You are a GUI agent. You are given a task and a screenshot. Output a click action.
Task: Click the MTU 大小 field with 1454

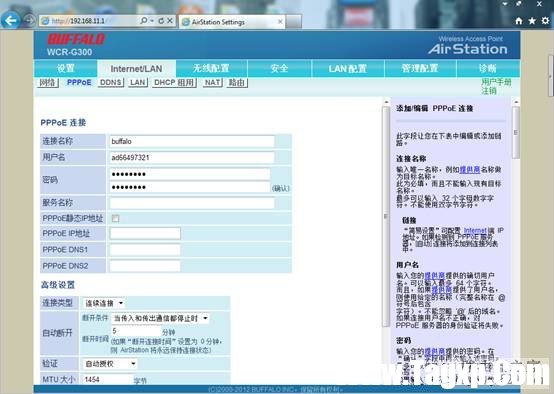click(x=108, y=380)
